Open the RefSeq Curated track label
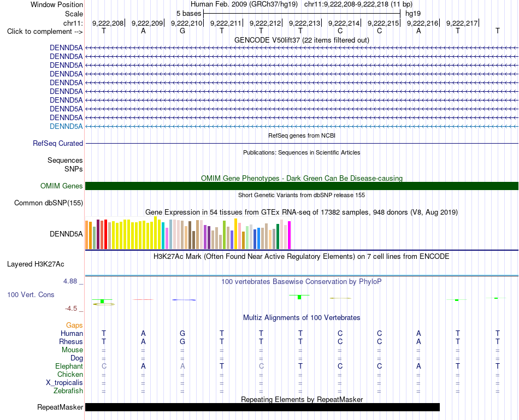The height and width of the screenshot is (420, 519). point(58,143)
